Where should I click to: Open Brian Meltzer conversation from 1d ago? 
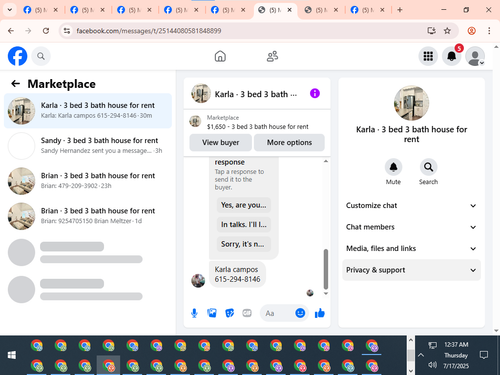(x=88, y=216)
